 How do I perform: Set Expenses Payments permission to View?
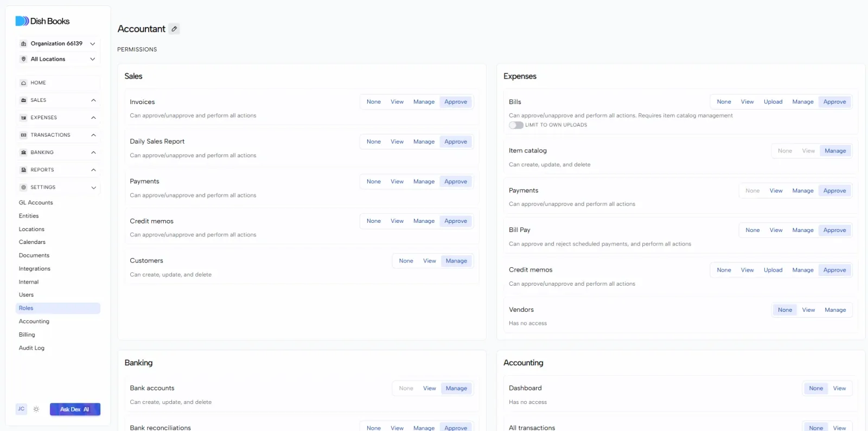(x=776, y=191)
